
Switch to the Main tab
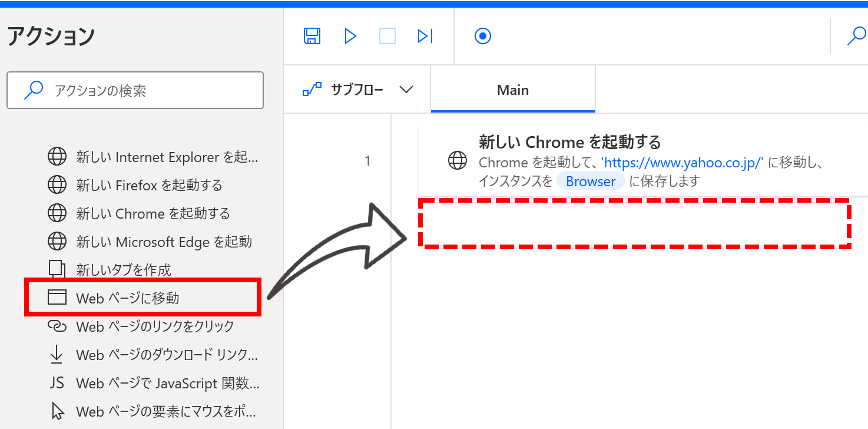click(x=512, y=90)
